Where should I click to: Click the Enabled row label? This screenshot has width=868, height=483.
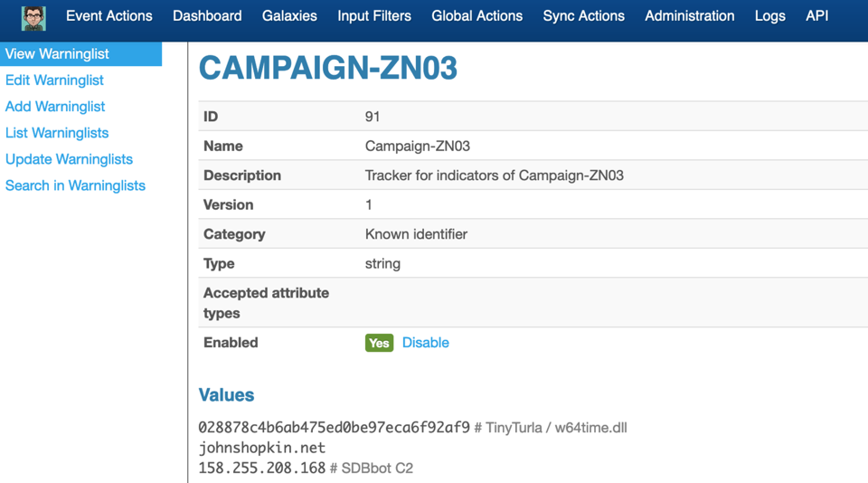[231, 343]
